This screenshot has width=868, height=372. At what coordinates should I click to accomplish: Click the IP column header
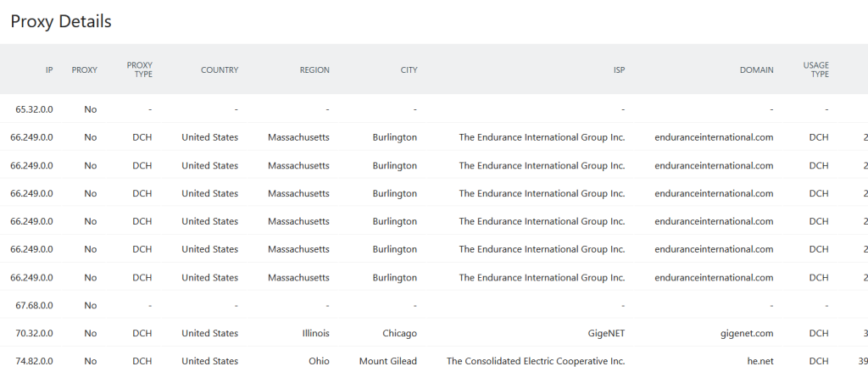tap(49, 69)
